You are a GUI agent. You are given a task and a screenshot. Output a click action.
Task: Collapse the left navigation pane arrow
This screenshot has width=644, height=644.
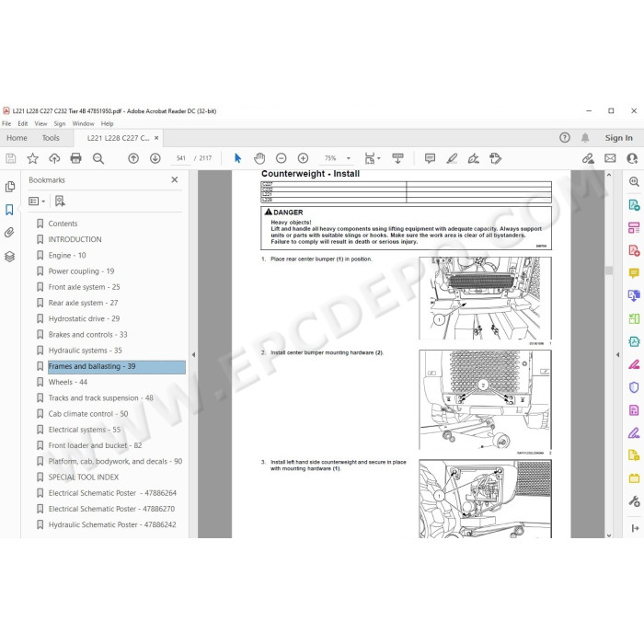click(x=193, y=354)
